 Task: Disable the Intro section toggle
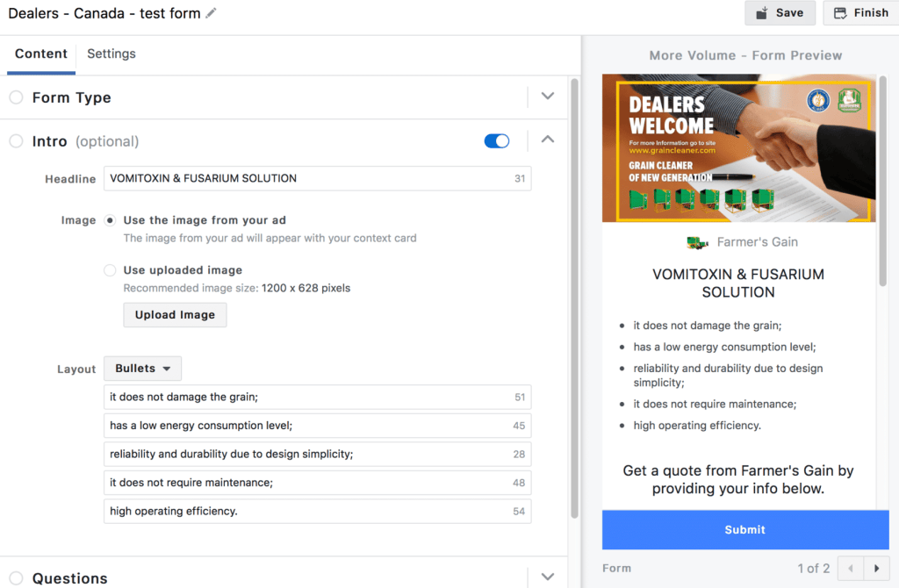pyautogui.click(x=496, y=140)
